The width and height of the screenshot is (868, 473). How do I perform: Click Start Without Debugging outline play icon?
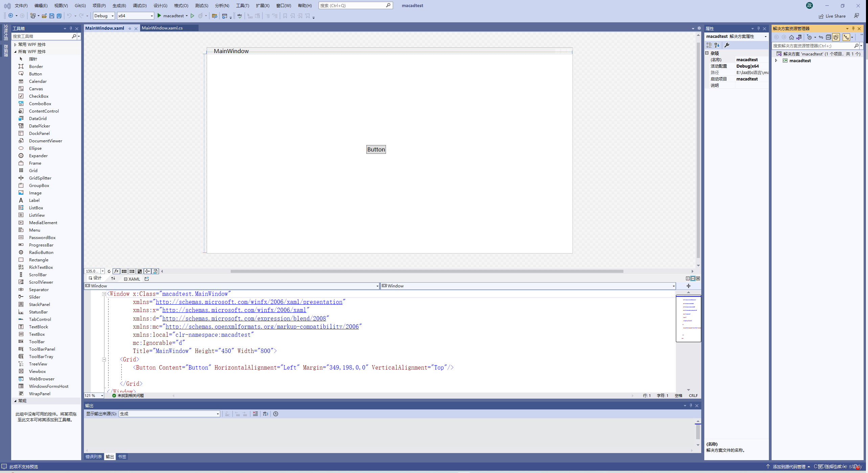[192, 16]
